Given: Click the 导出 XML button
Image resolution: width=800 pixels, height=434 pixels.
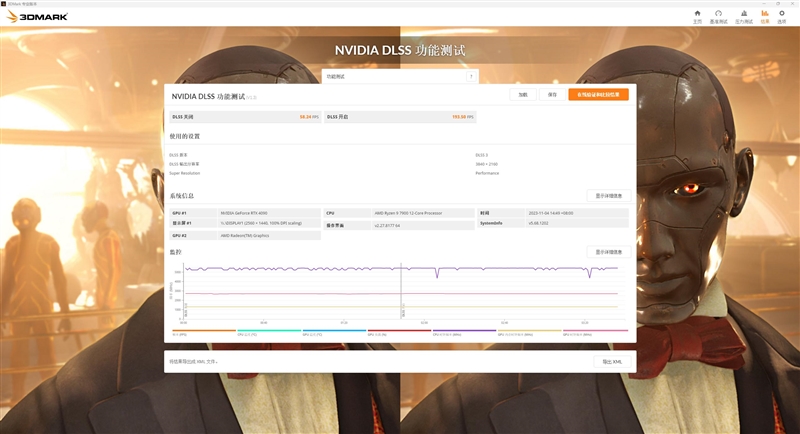Looking at the screenshot, I should [x=612, y=362].
